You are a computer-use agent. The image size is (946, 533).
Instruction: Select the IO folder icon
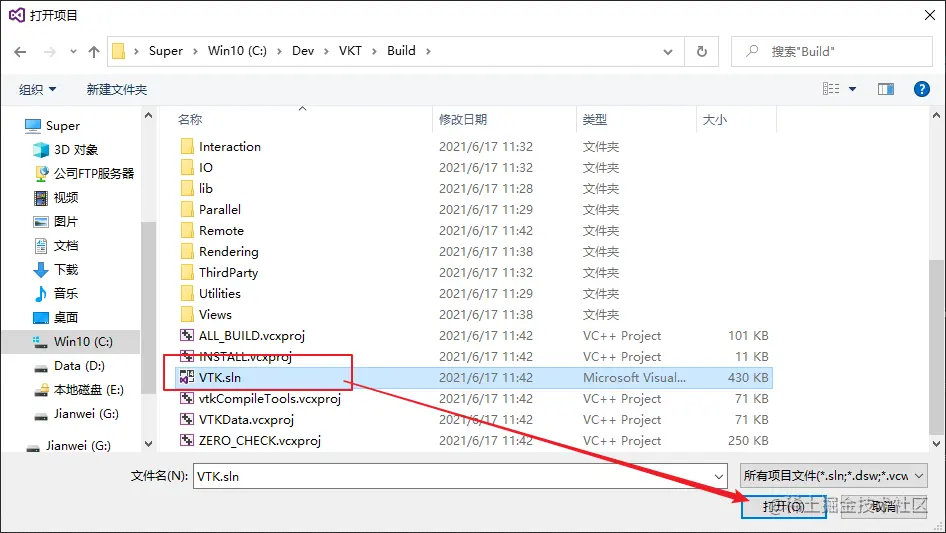pos(187,167)
